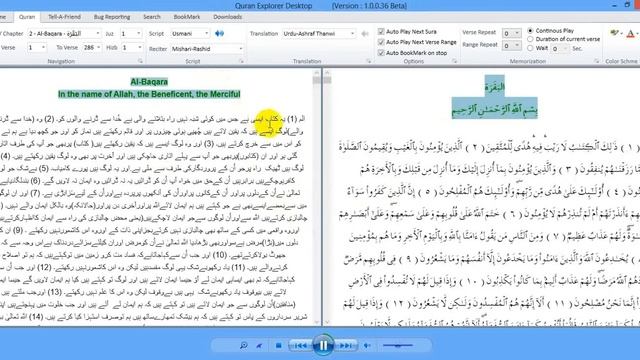Switch to the Quran tab

(x=27, y=17)
